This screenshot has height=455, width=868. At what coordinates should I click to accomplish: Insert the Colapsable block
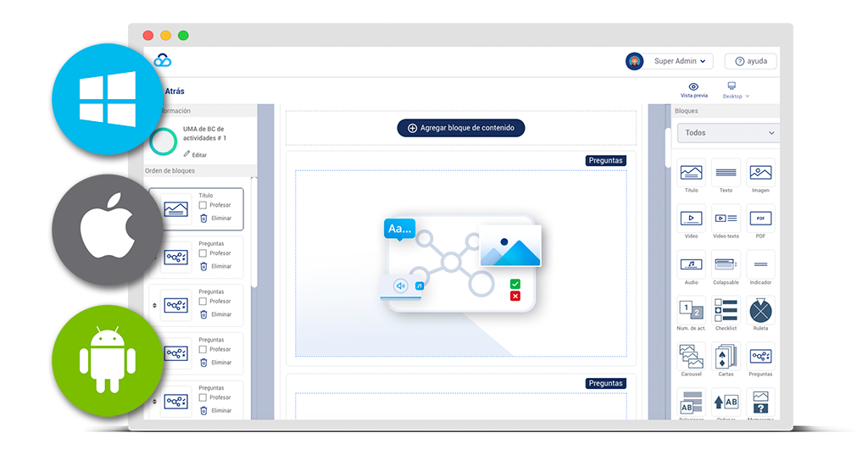(x=726, y=264)
